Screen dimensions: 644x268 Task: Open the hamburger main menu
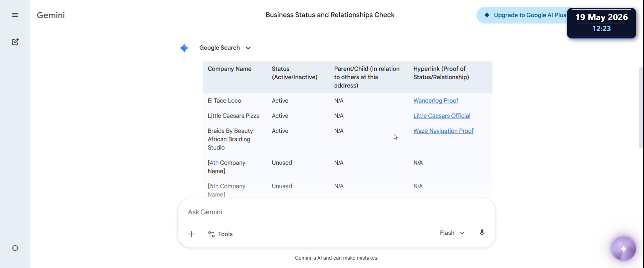(x=15, y=15)
